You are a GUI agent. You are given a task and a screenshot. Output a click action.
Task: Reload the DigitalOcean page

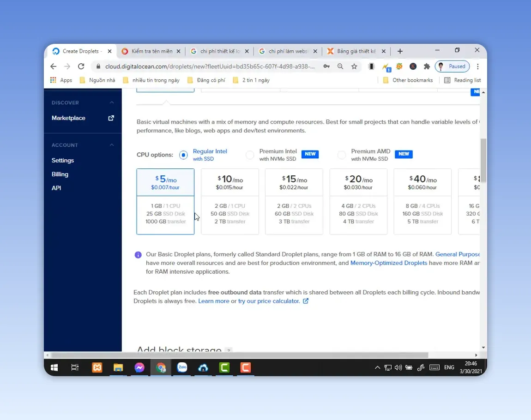tap(81, 66)
